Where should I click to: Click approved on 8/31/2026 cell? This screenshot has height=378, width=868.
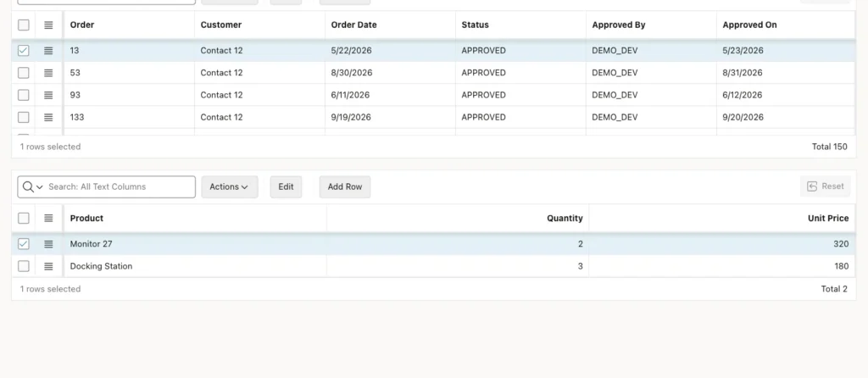coord(786,73)
